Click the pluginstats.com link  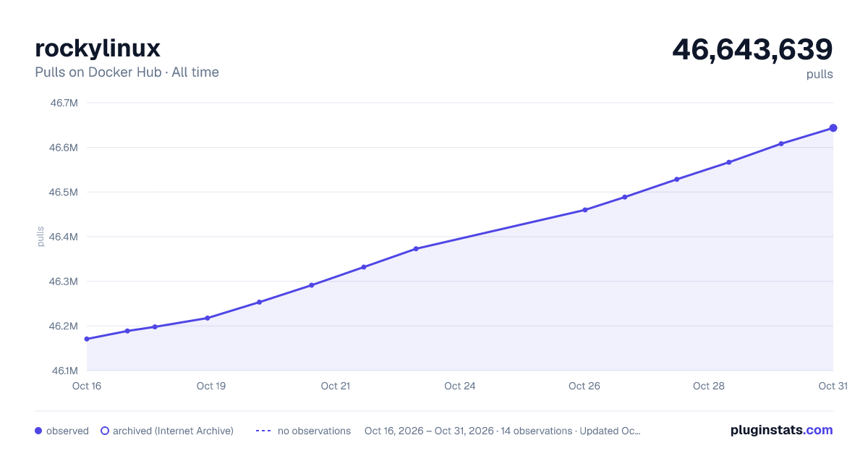[781, 430]
